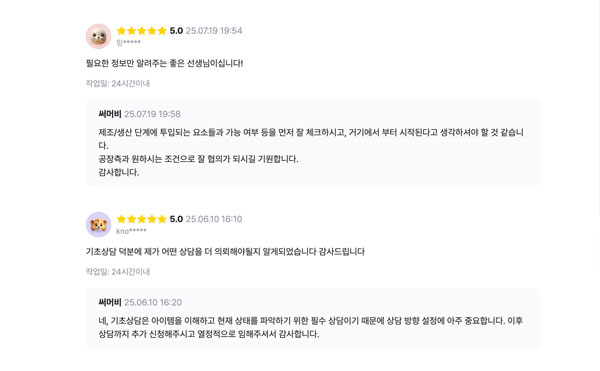Click the hamster avatar of reviewer kno*****
Viewport: 600px width, 371px height.
click(x=98, y=225)
